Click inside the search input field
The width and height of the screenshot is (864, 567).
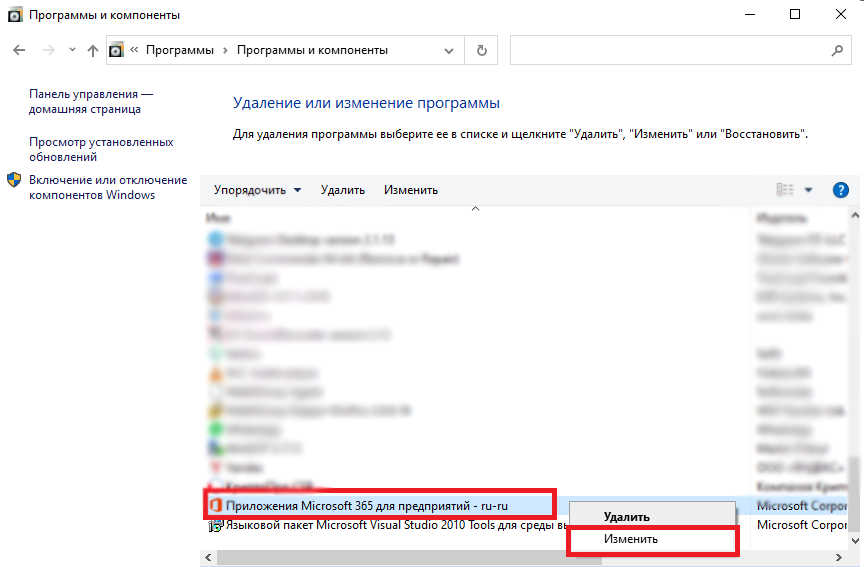tap(670, 50)
